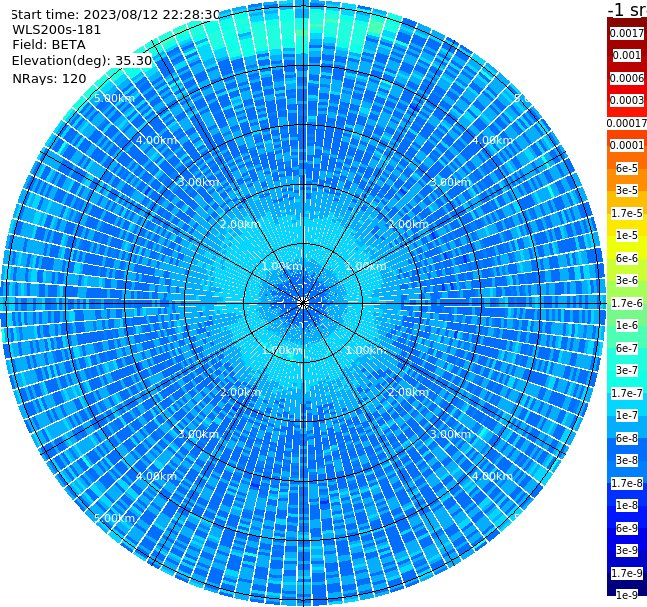Click the 0.0006 colorbar value
Image resolution: width=647 pixels, height=607 pixels.
(627, 78)
